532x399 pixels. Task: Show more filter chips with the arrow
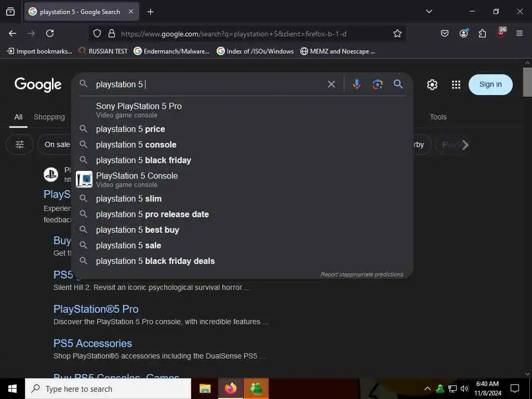[x=465, y=145]
